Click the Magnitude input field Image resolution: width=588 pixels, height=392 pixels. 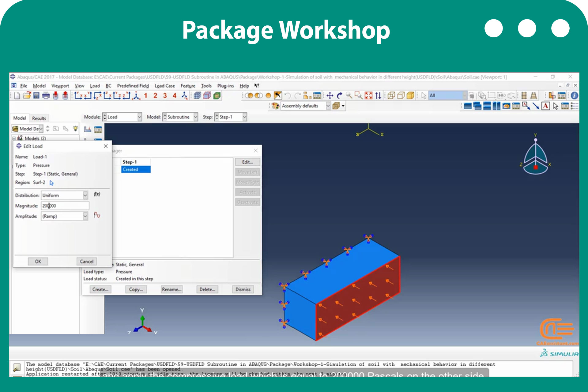65,206
